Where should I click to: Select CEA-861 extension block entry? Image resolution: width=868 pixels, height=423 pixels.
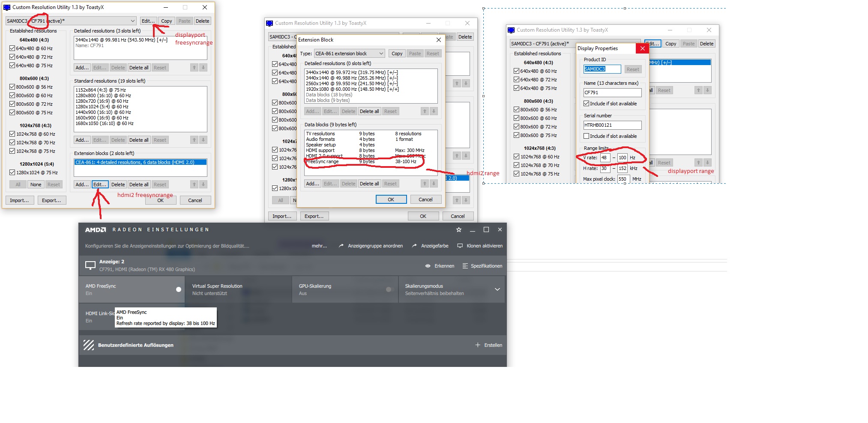(141, 162)
